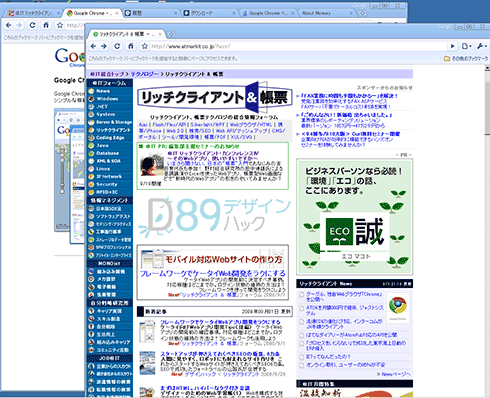Close the リッチクライアント & 帳票 tab

pyautogui.click(x=160, y=34)
